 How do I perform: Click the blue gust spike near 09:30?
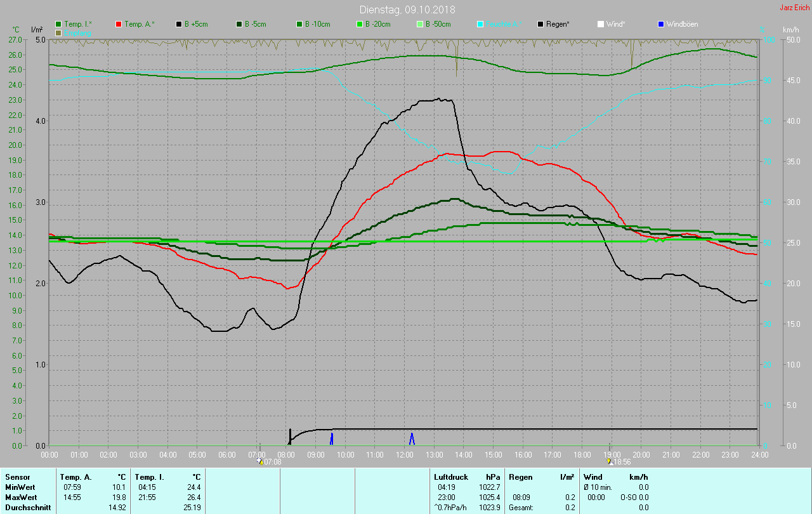331,438
